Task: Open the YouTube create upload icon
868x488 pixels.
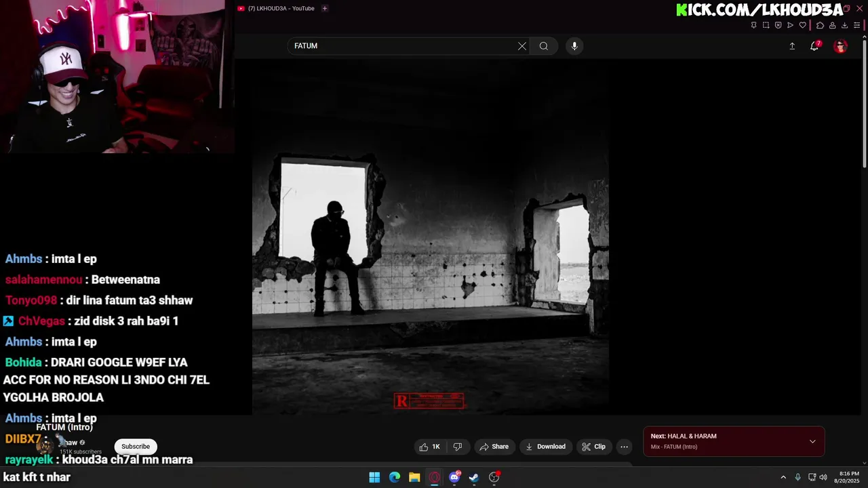Action: coord(792,46)
